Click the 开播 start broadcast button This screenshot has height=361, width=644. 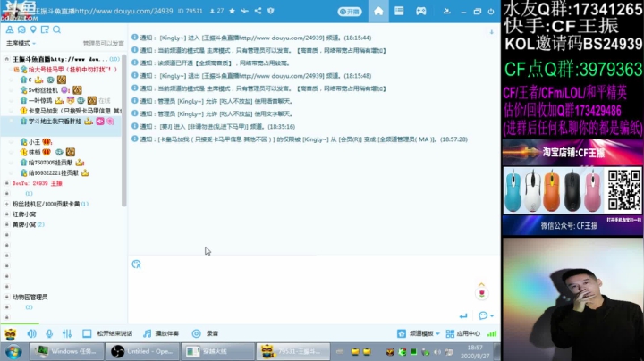(x=350, y=12)
